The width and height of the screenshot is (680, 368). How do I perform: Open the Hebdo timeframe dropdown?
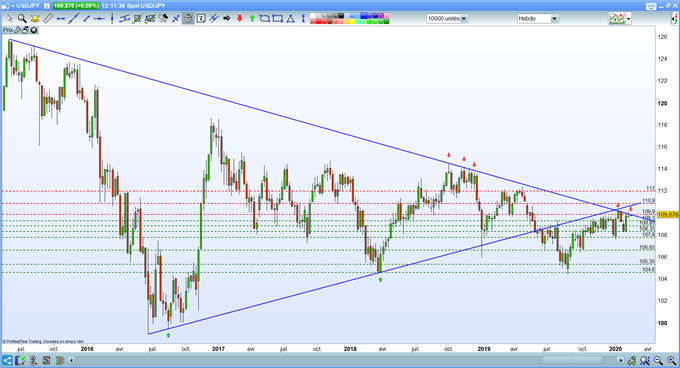click(554, 19)
